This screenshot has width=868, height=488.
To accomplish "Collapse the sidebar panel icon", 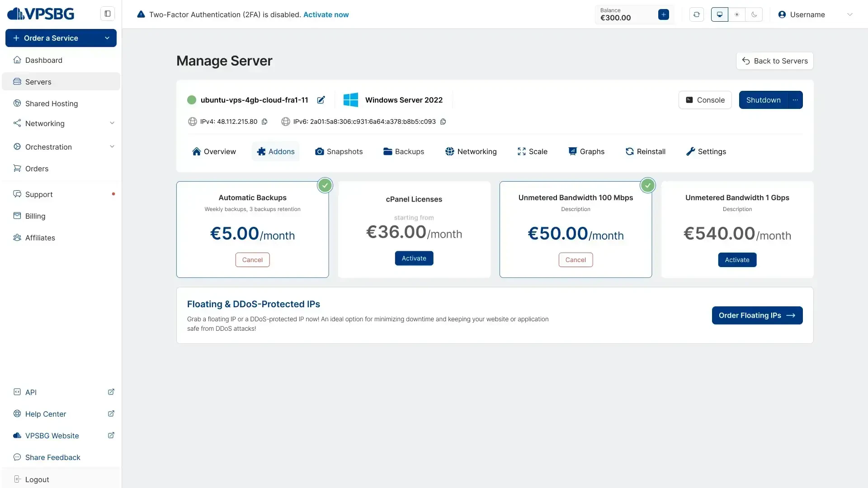I will pyautogui.click(x=108, y=14).
